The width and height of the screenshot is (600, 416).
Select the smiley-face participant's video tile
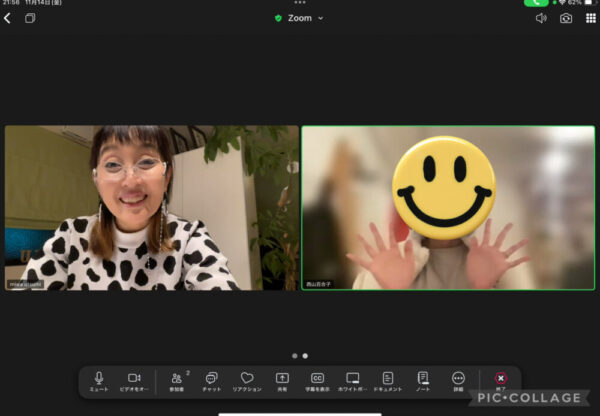448,208
